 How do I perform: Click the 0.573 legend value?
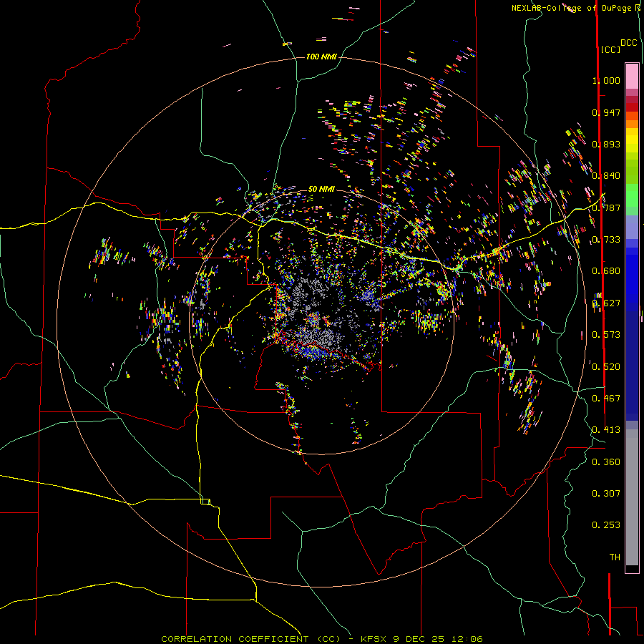pyautogui.click(x=606, y=335)
